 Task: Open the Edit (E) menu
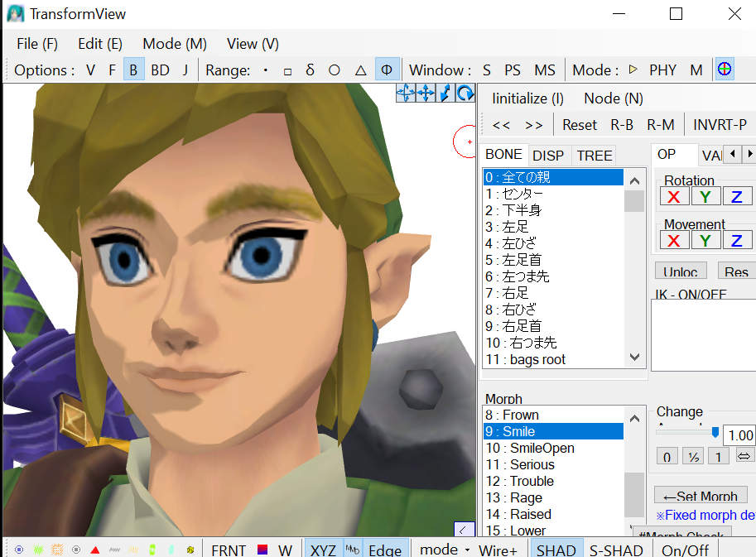[x=100, y=44]
